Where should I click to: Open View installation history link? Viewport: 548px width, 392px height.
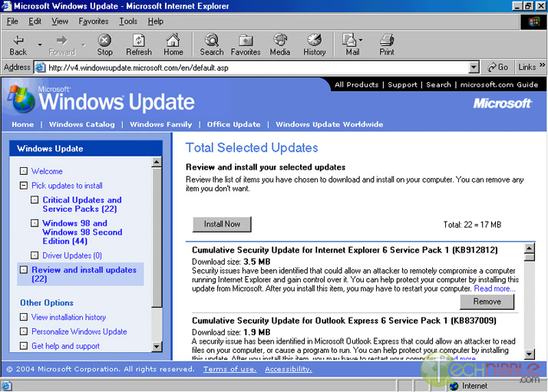click(68, 318)
